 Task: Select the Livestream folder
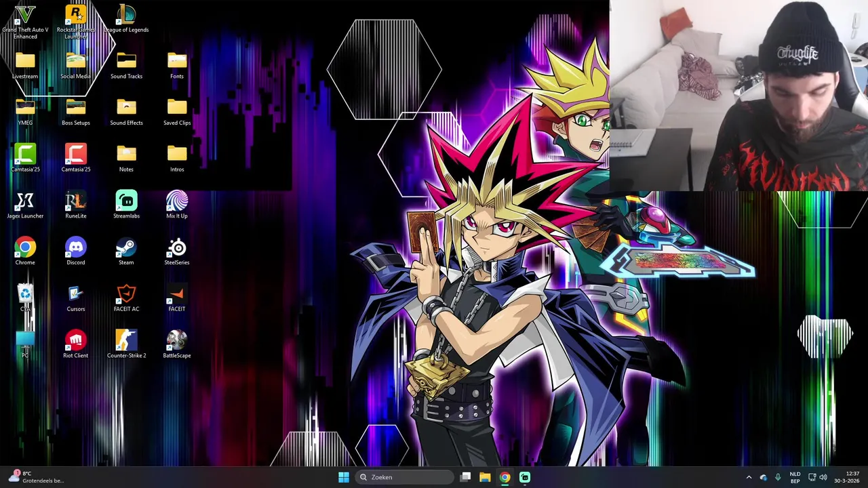pos(25,66)
